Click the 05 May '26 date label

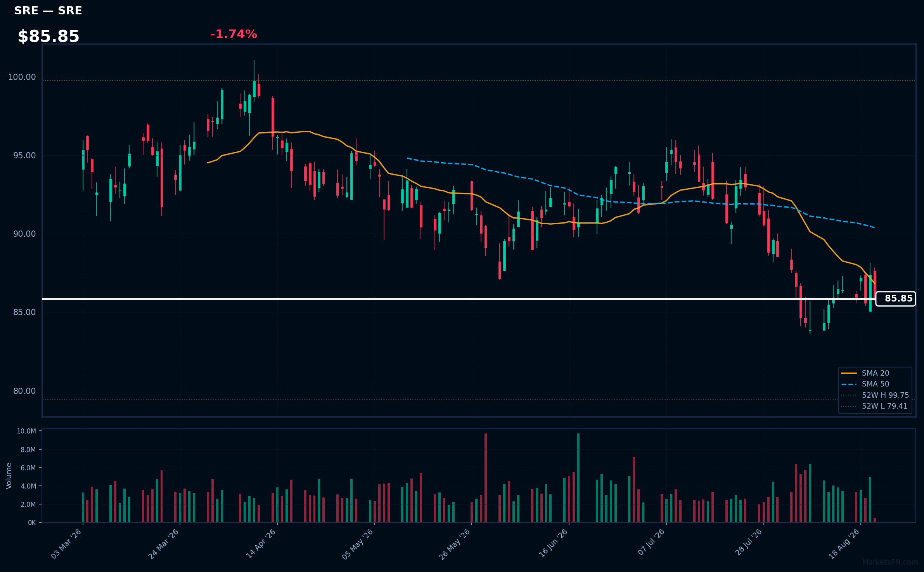(x=358, y=544)
